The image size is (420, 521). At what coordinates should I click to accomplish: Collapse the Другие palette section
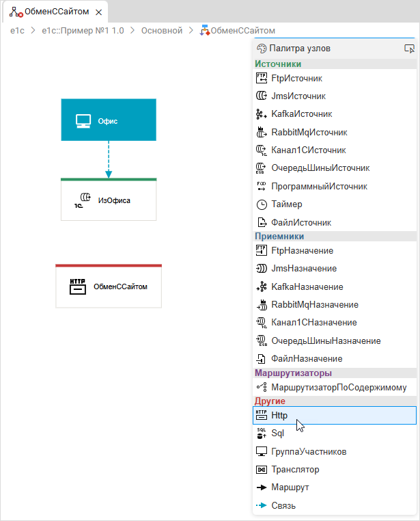pos(335,401)
